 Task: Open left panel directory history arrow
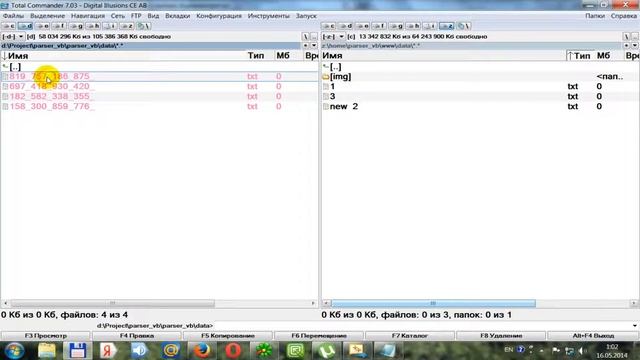[x=313, y=46]
